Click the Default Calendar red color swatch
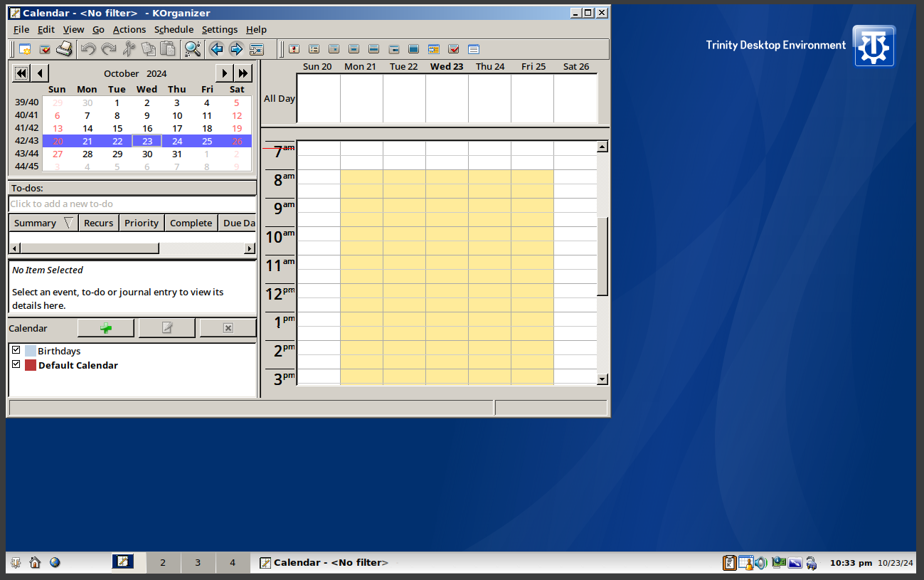 (31, 365)
